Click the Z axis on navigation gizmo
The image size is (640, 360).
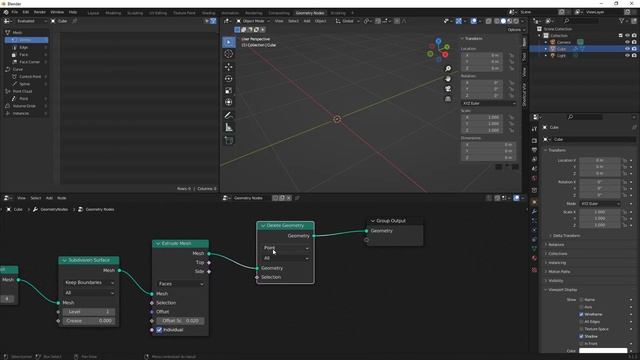[438, 41]
